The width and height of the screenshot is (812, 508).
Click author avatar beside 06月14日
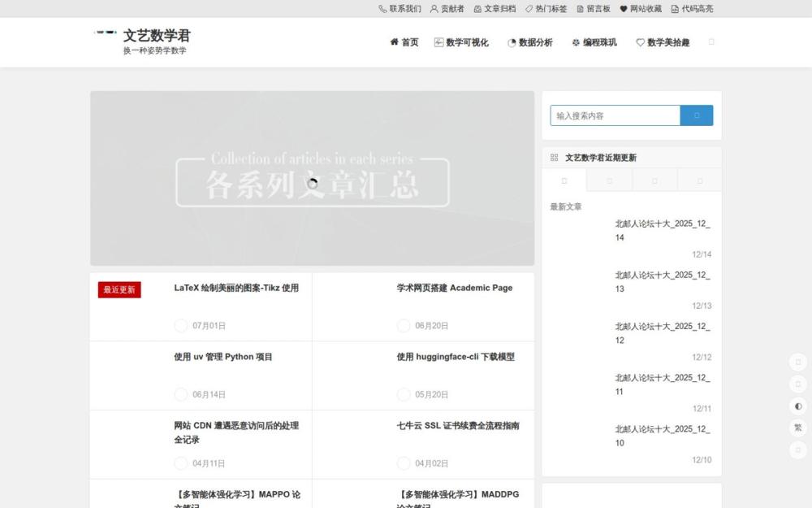tap(181, 394)
